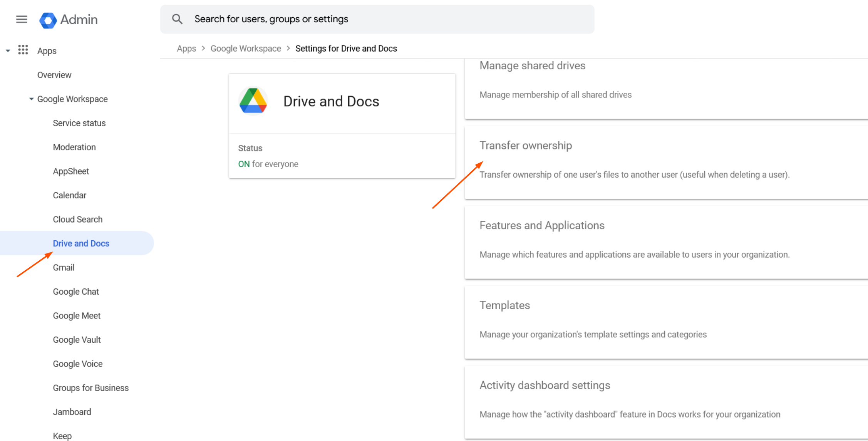Open Overview in the sidebar

54,75
